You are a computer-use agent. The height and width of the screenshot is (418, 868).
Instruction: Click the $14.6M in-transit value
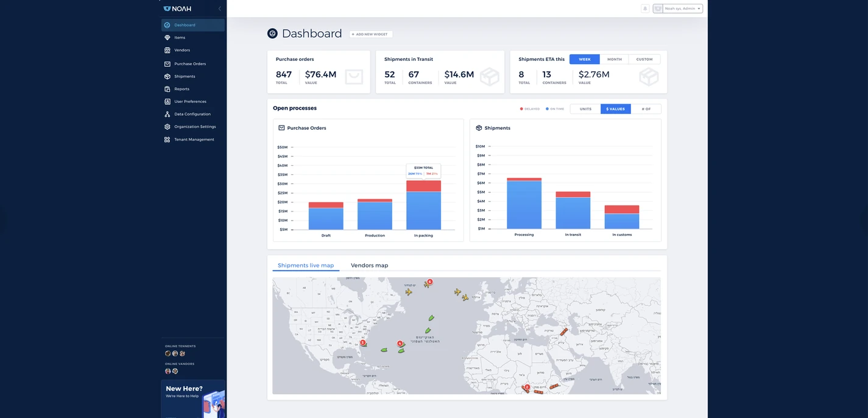point(459,74)
